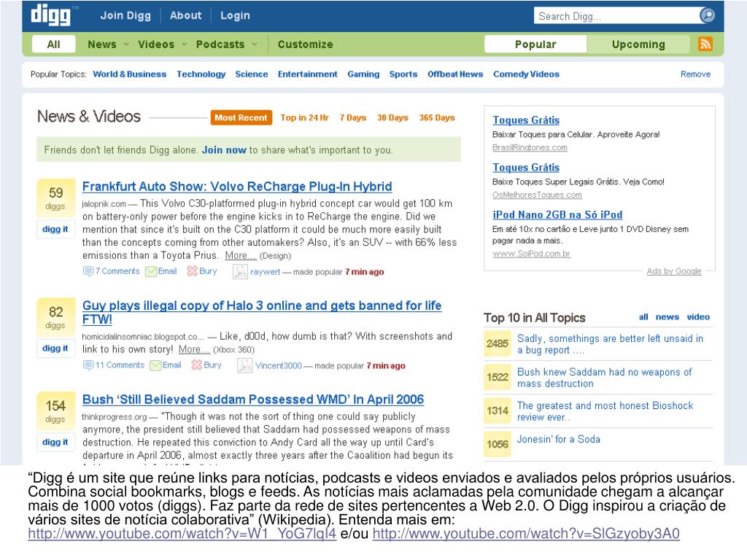Viewport: 747px width, 560px height.
Task: Click digg it on the 154 diggs story
Action: tap(55, 442)
